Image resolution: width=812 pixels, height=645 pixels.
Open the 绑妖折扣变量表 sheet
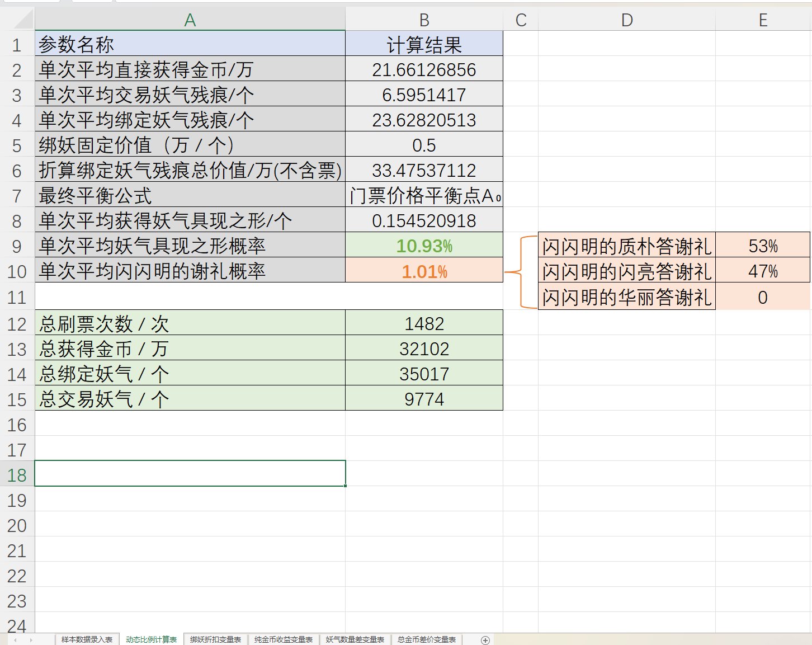(216, 639)
